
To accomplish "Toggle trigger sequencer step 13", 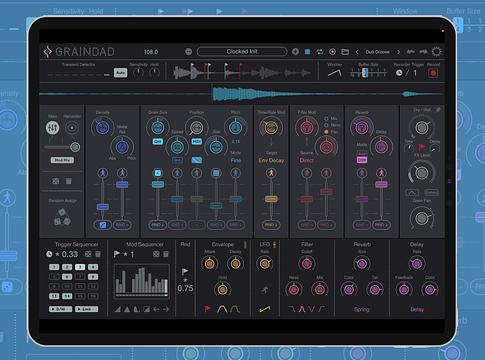I will point(54,296).
